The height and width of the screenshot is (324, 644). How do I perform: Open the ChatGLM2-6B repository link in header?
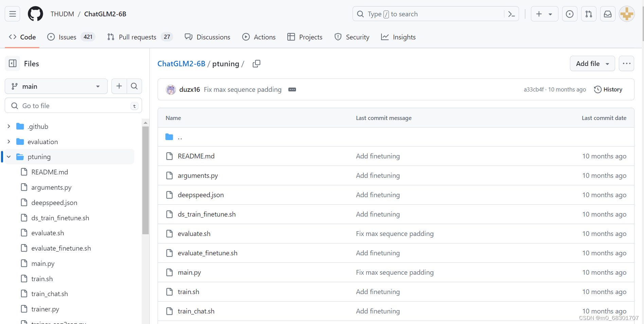[105, 14]
